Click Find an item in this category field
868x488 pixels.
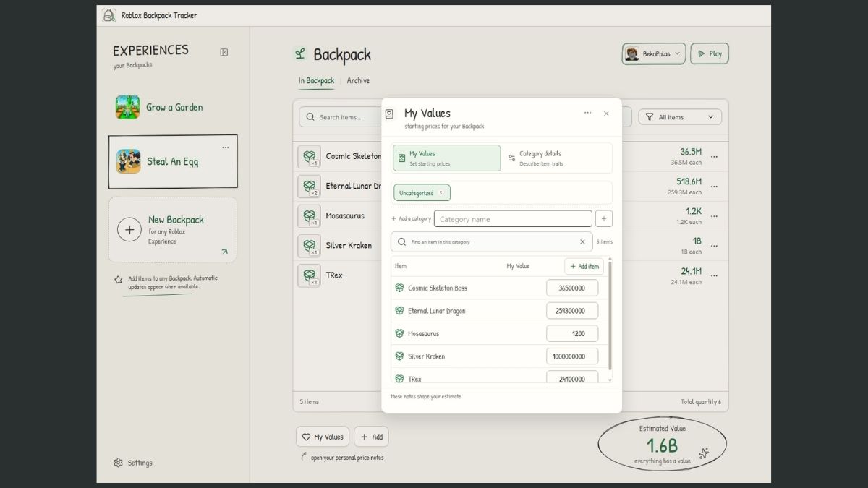(x=492, y=242)
